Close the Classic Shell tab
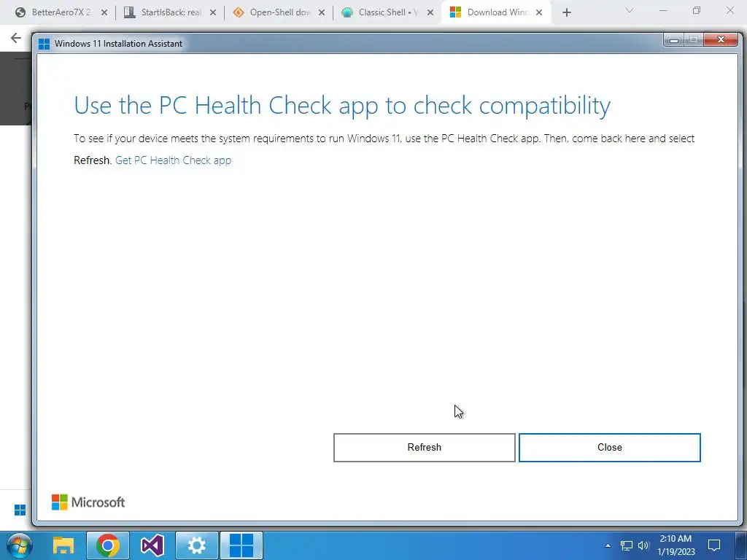Screen dimensions: 747x560 (x=430, y=12)
